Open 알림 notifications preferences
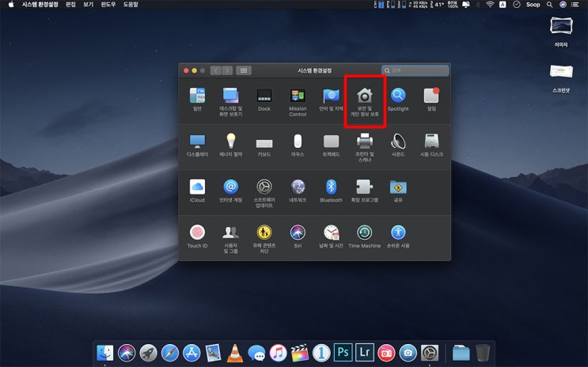Viewport: 588px width, 367px height. 431,99
